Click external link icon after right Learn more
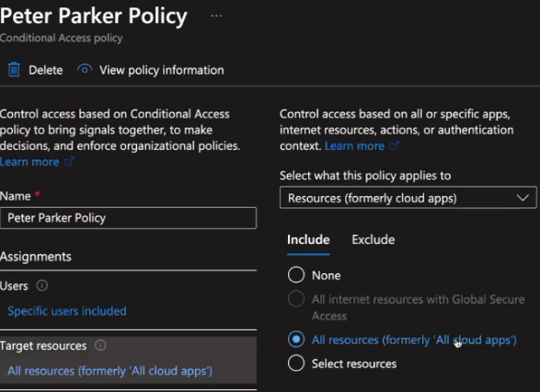The height and width of the screenshot is (392, 540). tap(394, 145)
